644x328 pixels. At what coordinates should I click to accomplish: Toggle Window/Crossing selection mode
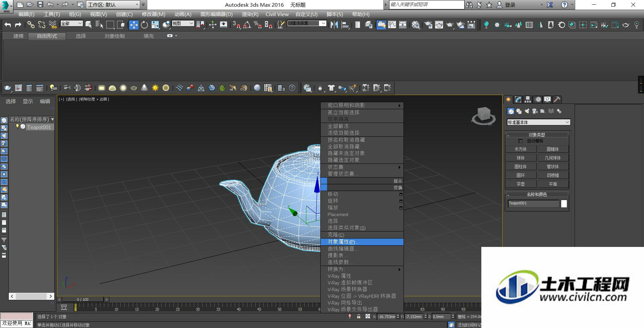pos(121,24)
